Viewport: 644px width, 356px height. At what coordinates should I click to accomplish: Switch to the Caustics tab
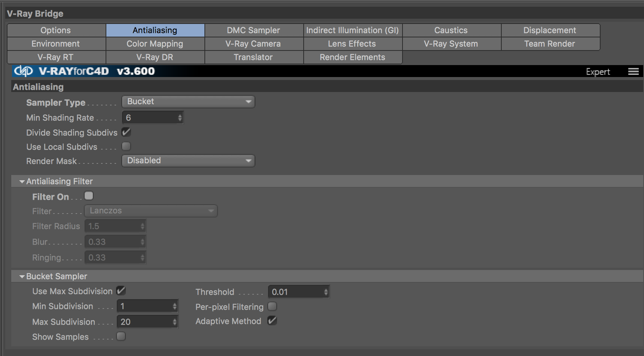point(452,30)
